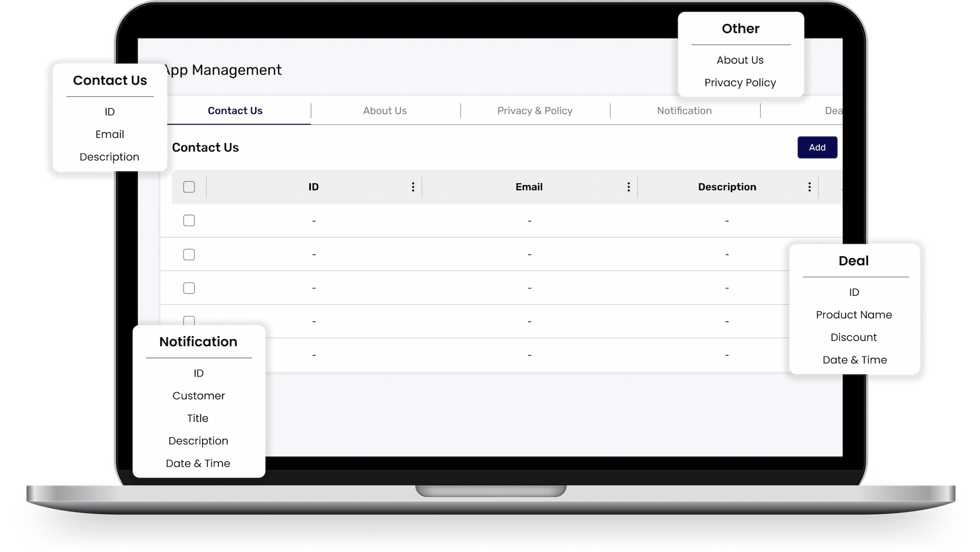Click Customer in Notification card

pyautogui.click(x=199, y=396)
